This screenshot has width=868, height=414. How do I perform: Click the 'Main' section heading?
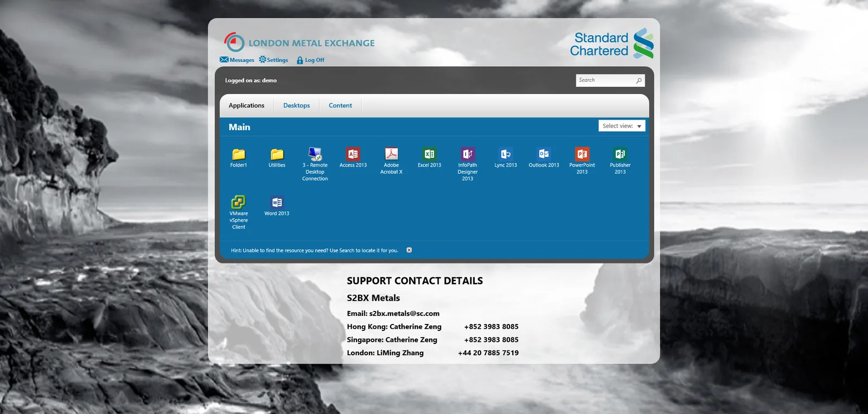(x=239, y=127)
